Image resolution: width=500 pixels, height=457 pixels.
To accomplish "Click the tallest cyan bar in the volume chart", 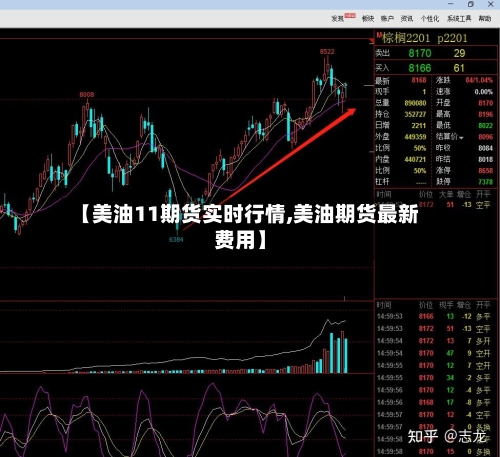I will point(331,353).
